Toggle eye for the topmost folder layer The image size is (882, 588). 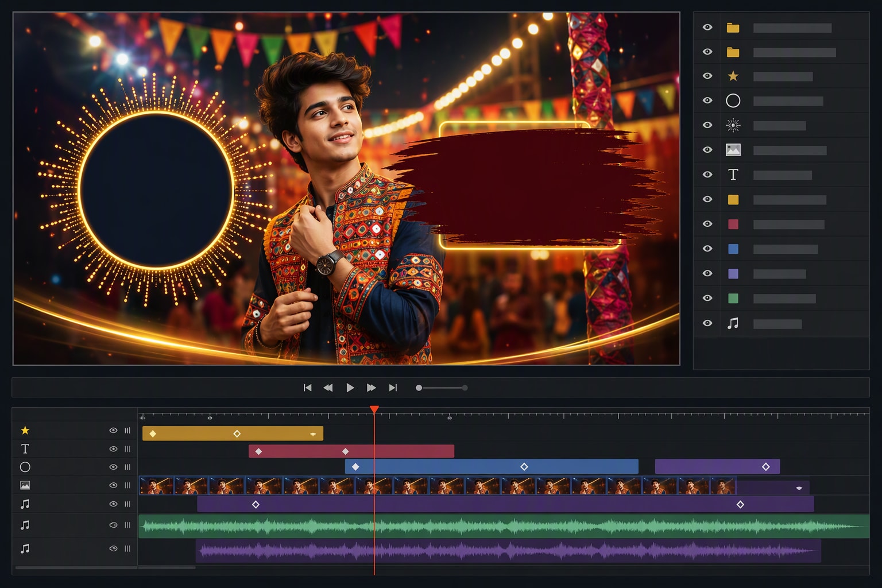click(x=707, y=28)
